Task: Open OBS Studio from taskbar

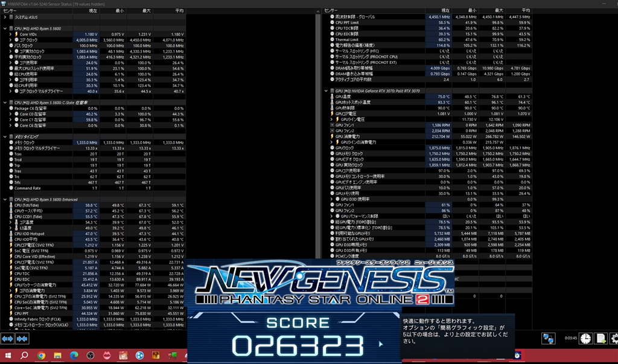Action: pyautogui.click(x=91, y=356)
